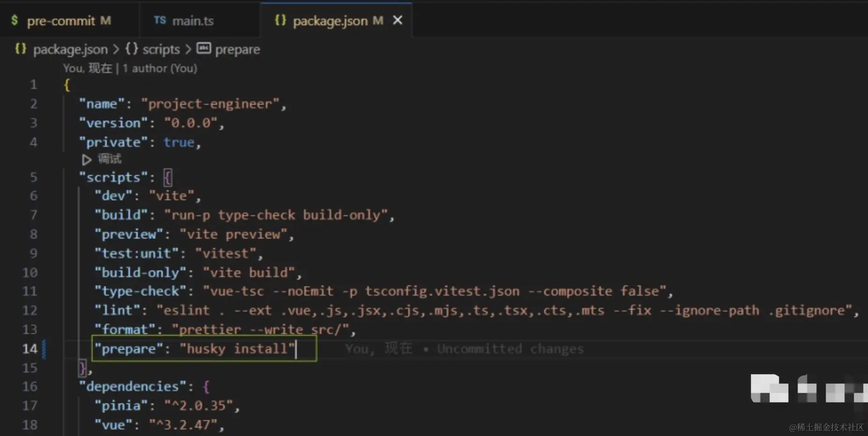Click the modified change marker beside line 14

click(x=44, y=349)
